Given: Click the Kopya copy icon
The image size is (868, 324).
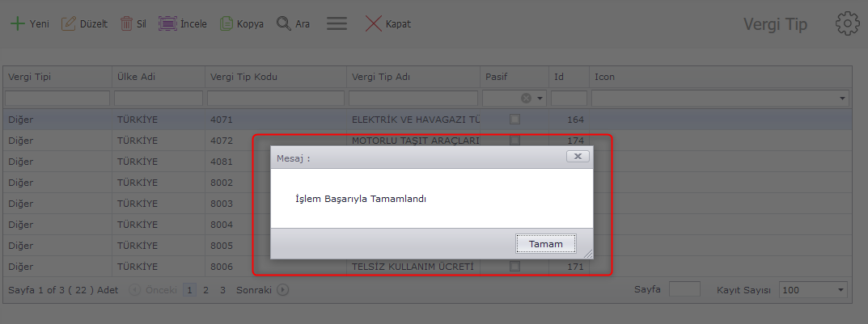Looking at the screenshot, I should click(x=227, y=23).
